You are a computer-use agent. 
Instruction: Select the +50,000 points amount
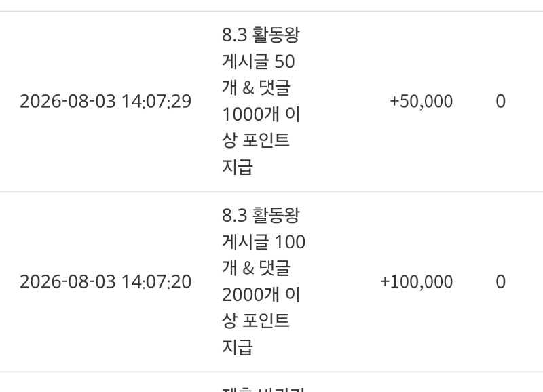pyautogui.click(x=421, y=101)
